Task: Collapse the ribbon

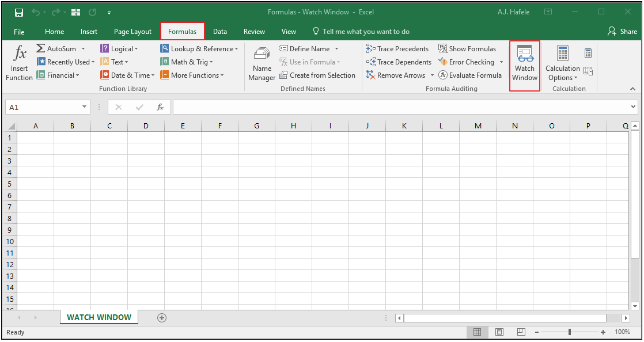Action: 632,89
